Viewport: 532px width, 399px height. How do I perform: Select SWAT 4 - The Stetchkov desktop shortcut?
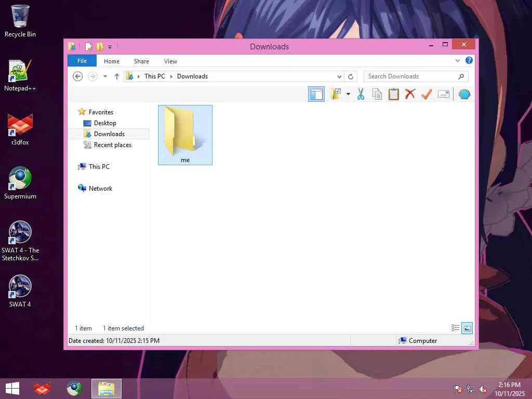pyautogui.click(x=20, y=241)
